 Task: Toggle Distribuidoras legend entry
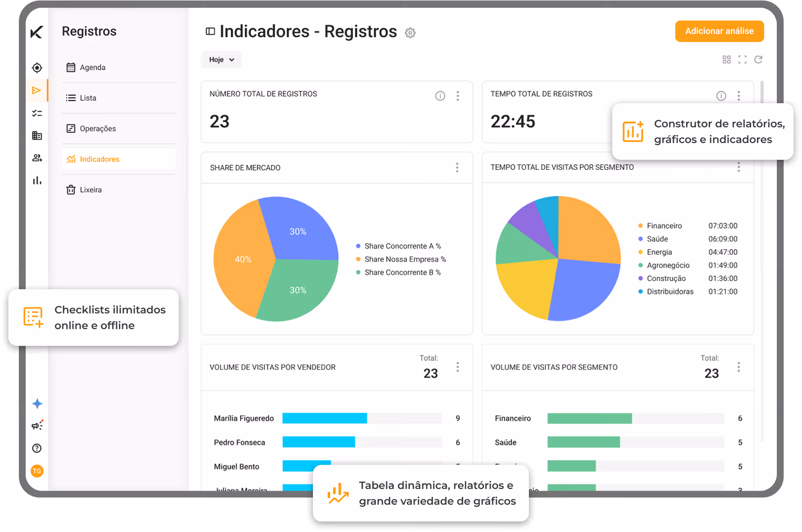click(666, 291)
